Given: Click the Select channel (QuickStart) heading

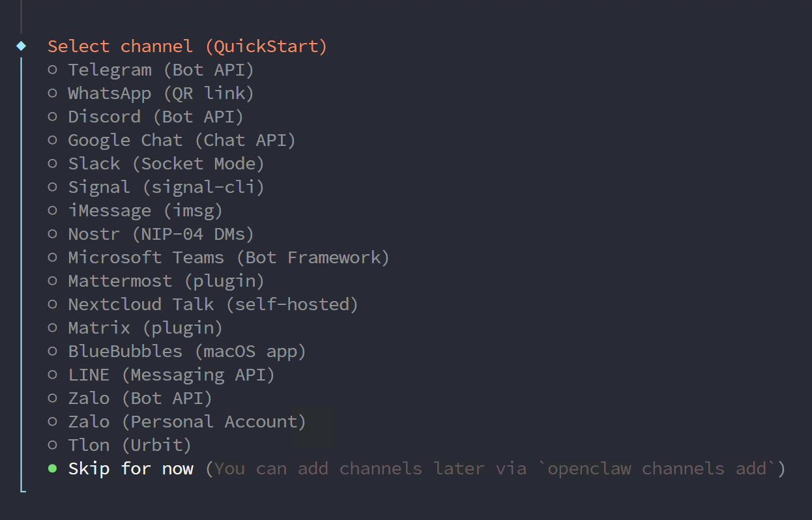Looking at the screenshot, I should [186, 46].
